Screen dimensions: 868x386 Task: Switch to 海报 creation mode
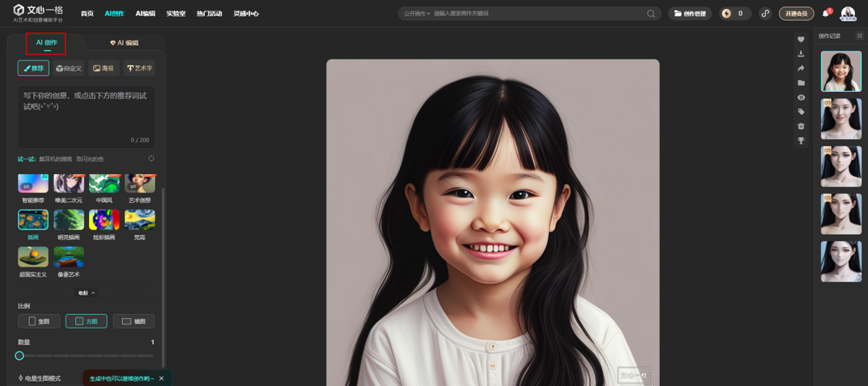point(104,68)
